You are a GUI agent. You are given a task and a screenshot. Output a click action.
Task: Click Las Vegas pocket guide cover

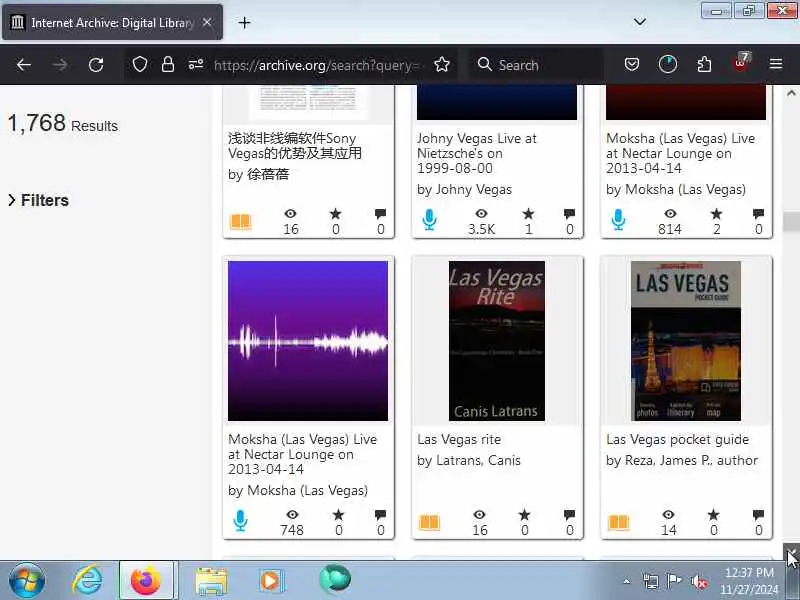coord(686,341)
